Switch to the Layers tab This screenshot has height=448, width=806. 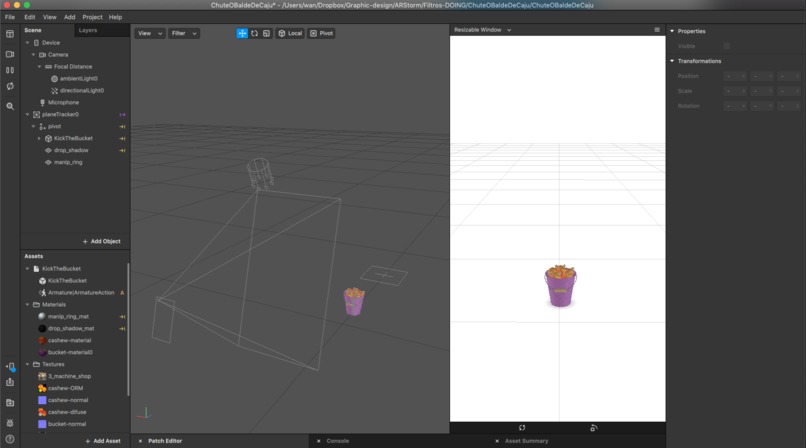88,30
